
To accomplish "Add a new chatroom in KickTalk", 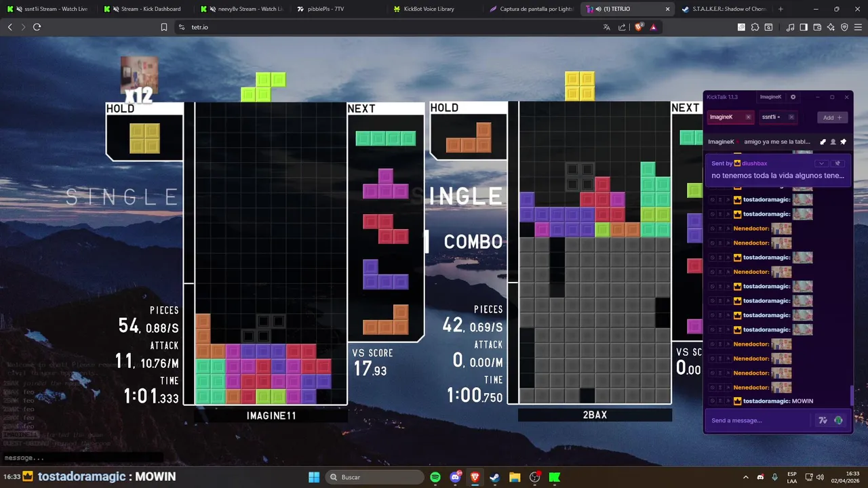I will (x=832, y=117).
